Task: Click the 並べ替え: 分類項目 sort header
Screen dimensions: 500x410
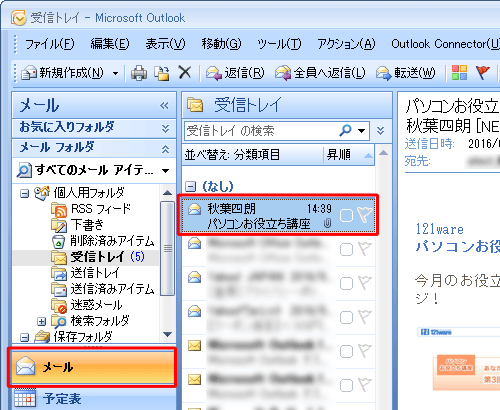Action: tap(253, 155)
